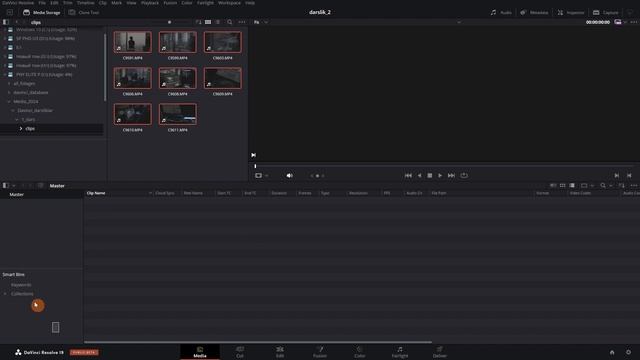Image resolution: width=640 pixels, height=360 pixels.
Task: Open project manager home icon
Action: [x=612, y=352]
